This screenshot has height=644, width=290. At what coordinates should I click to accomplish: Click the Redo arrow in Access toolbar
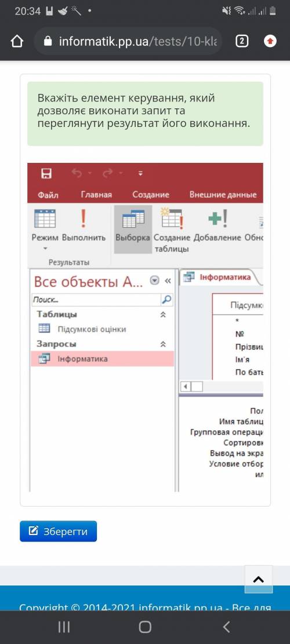pos(108,174)
